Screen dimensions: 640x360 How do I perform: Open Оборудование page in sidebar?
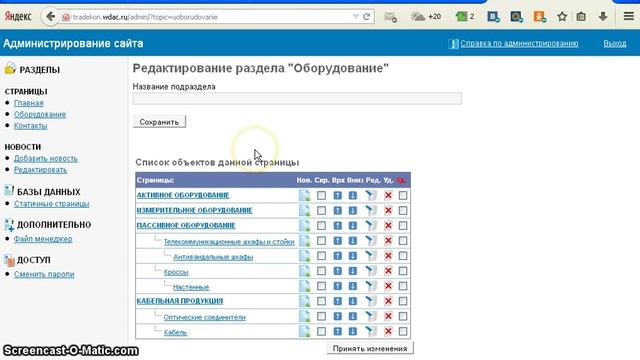click(x=40, y=114)
